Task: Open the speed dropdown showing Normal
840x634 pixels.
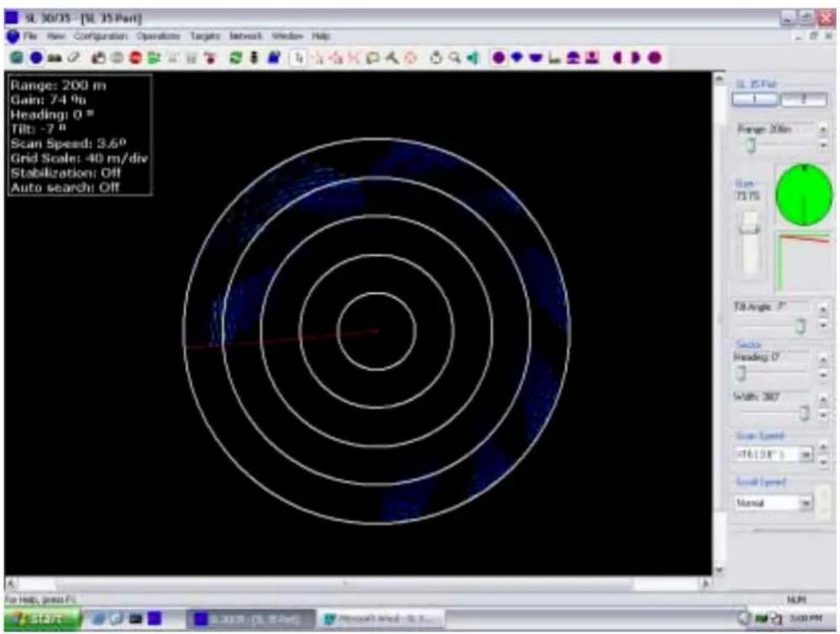Action: coord(805,503)
